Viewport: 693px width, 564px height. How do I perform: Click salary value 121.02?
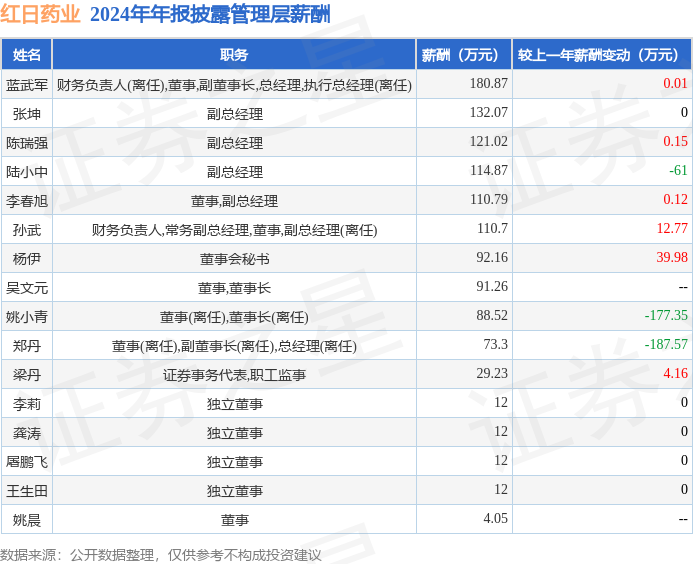pyautogui.click(x=488, y=141)
